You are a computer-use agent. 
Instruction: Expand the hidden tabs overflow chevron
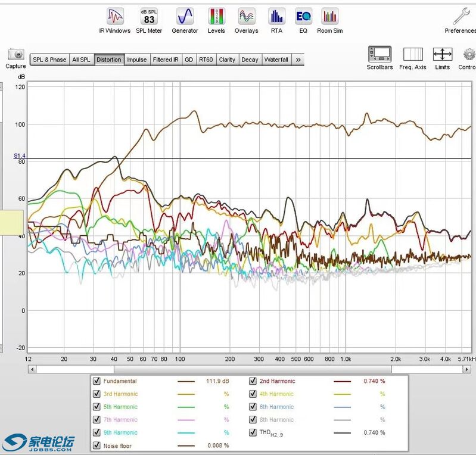[x=298, y=60]
